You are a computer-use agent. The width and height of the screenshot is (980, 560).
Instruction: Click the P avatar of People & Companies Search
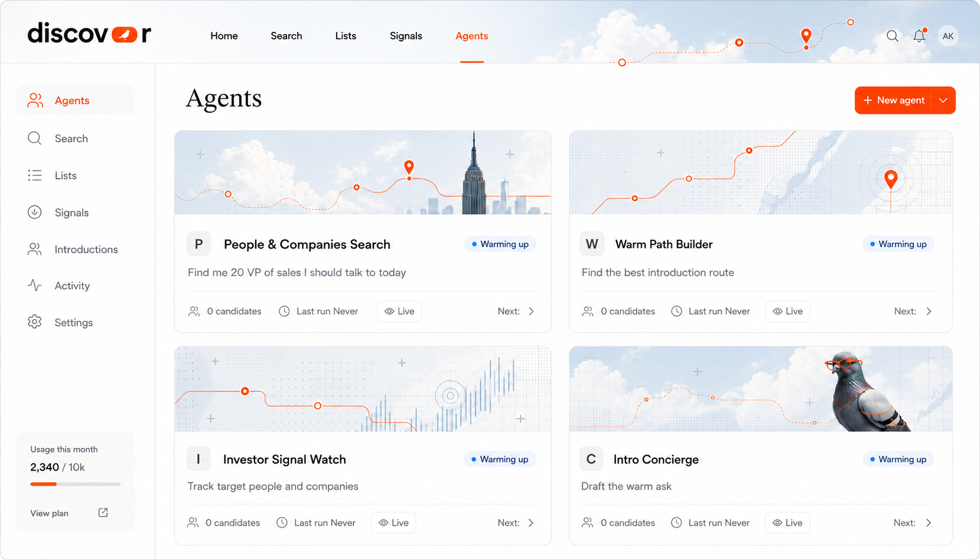[198, 244]
